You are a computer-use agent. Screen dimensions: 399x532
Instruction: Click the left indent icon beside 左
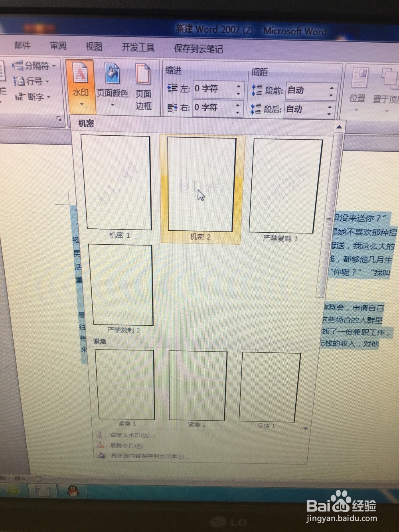(172, 88)
